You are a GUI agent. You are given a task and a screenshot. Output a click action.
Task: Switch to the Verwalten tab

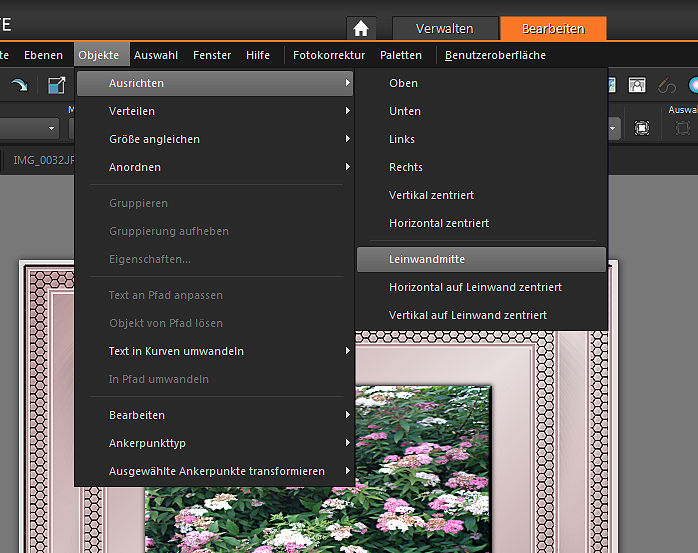[x=445, y=29]
